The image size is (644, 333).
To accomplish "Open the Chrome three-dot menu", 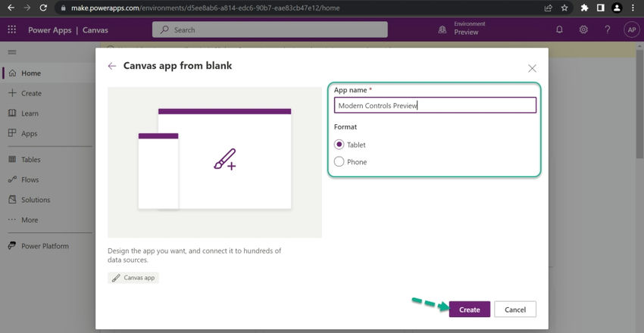I will pyautogui.click(x=633, y=8).
